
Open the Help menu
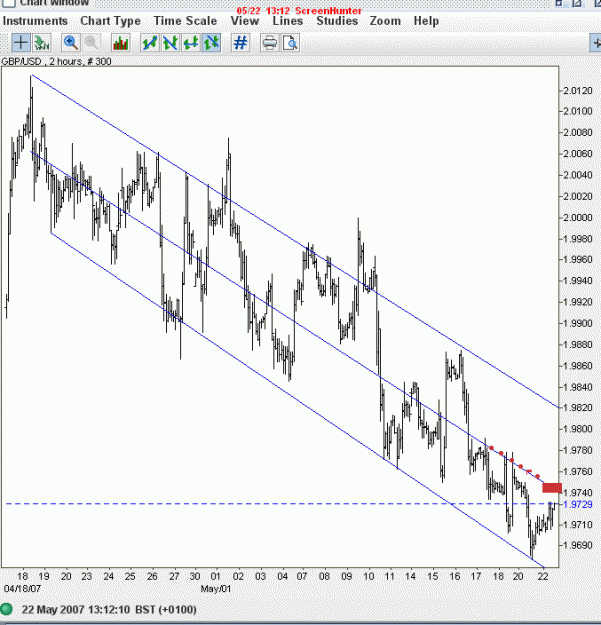(x=426, y=21)
